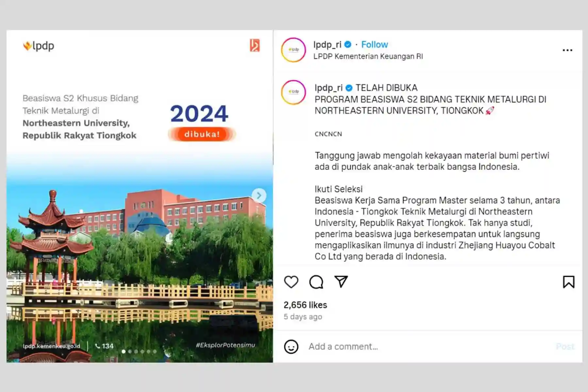Click the lpdp logo on image
588x392 pixels.
(x=39, y=46)
